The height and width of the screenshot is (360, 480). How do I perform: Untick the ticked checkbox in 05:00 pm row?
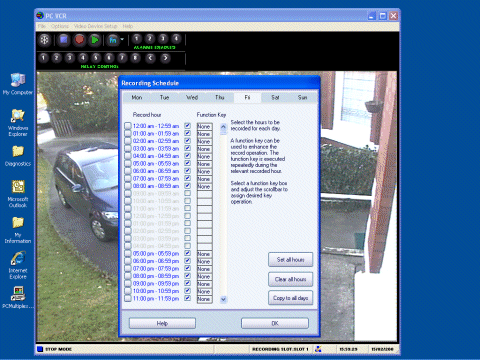pos(188,253)
